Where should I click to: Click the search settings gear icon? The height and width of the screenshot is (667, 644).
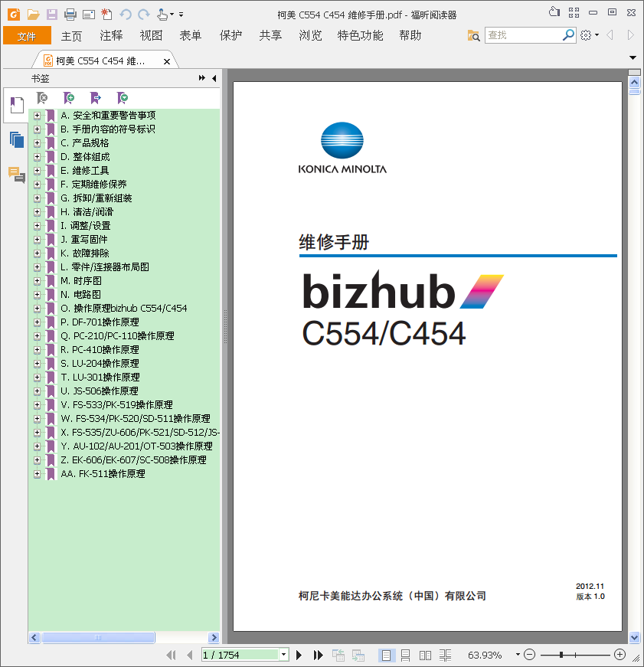pos(586,35)
